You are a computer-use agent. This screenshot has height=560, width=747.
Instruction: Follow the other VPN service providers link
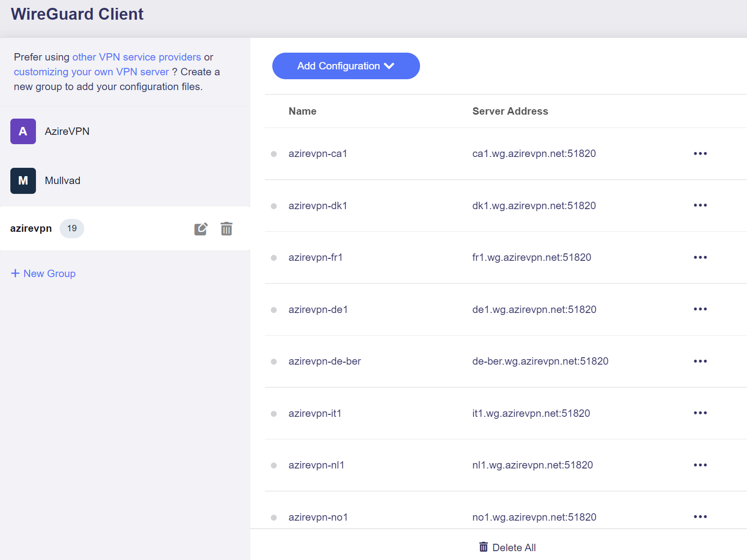click(136, 57)
